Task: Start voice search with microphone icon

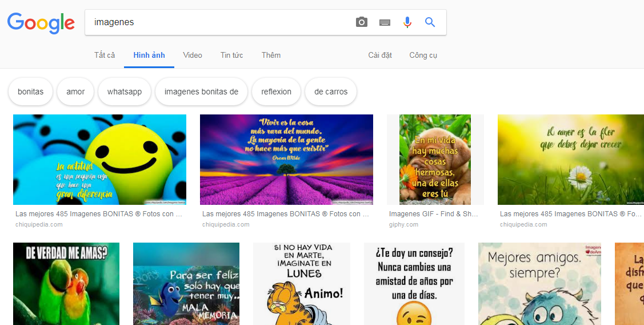Action: click(407, 22)
